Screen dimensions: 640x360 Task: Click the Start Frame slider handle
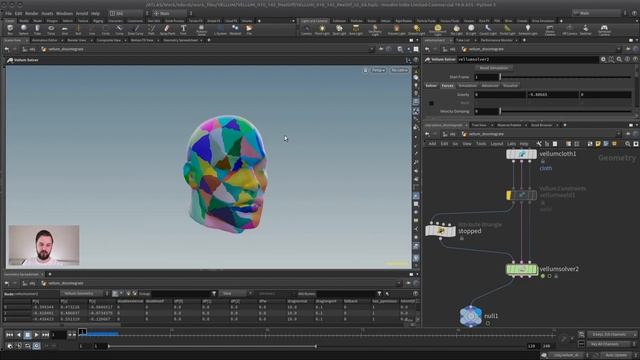click(x=500, y=77)
